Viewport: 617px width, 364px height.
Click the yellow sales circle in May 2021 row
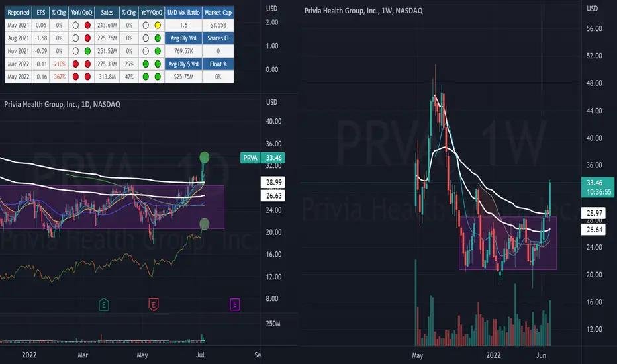click(158, 25)
